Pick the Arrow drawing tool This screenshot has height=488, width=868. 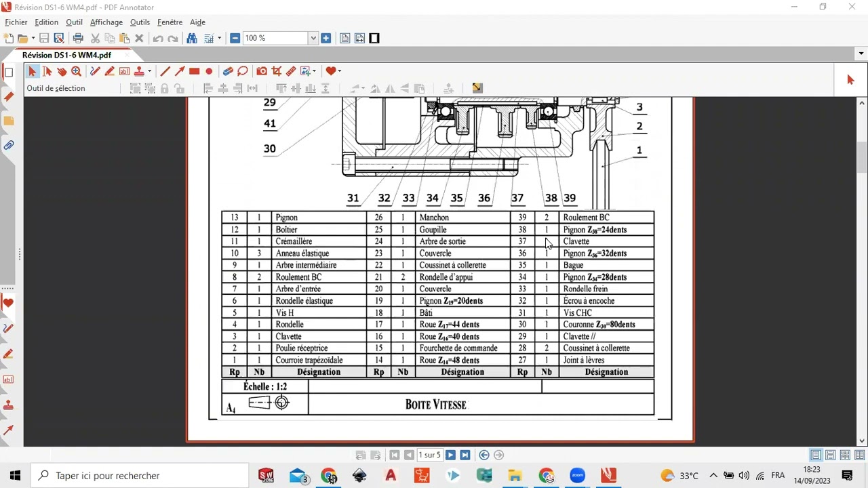[x=180, y=71]
